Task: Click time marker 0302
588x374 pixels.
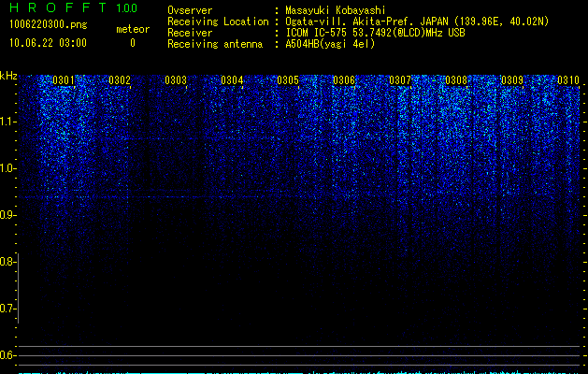Action: pyautogui.click(x=120, y=80)
